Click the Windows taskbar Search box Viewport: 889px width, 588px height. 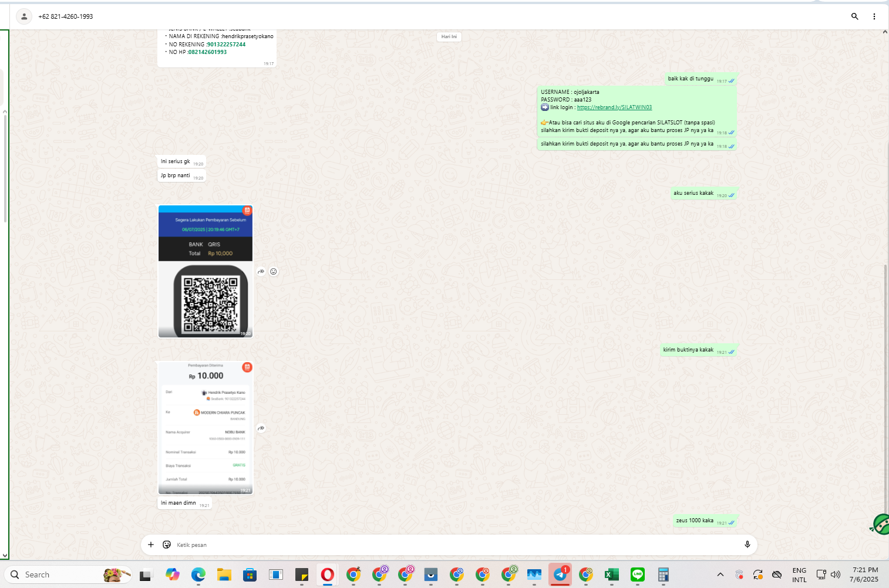pyautogui.click(x=69, y=575)
